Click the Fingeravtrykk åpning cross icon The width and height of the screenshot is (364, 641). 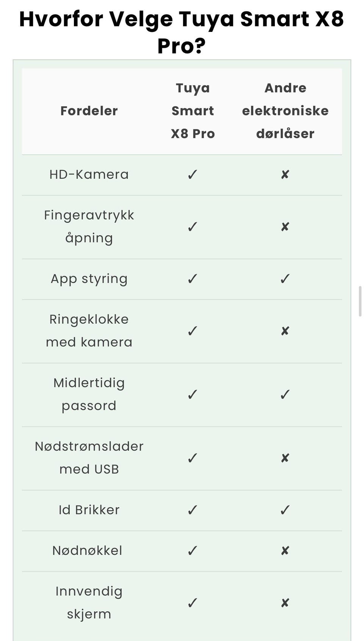pyautogui.click(x=285, y=227)
